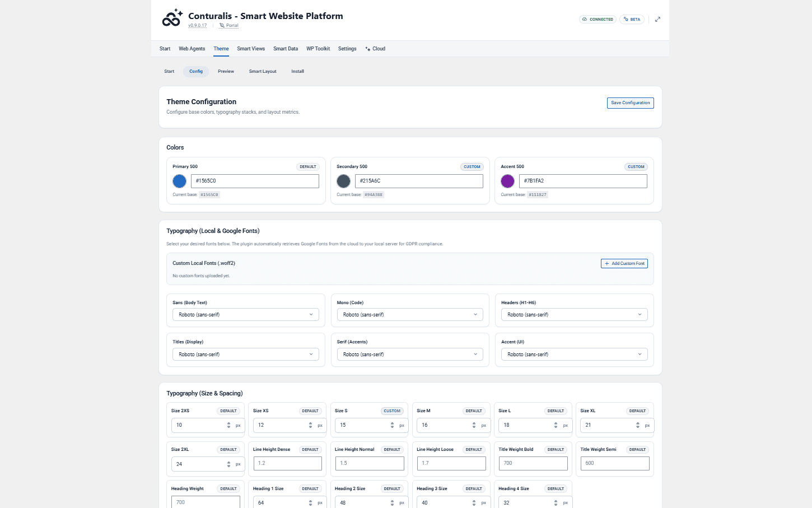Click the version number v0.9.0.17
Image resolution: width=812 pixels, height=508 pixels.
[198, 25]
